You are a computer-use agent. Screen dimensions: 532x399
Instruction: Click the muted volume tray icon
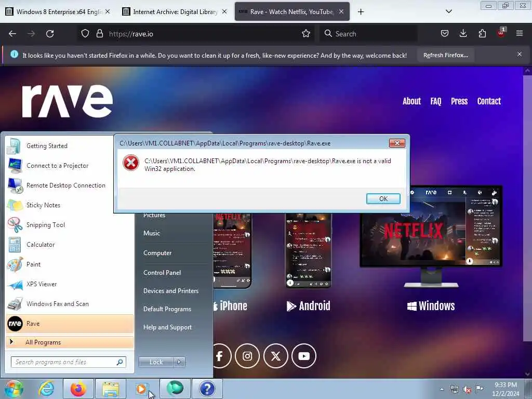click(467, 389)
